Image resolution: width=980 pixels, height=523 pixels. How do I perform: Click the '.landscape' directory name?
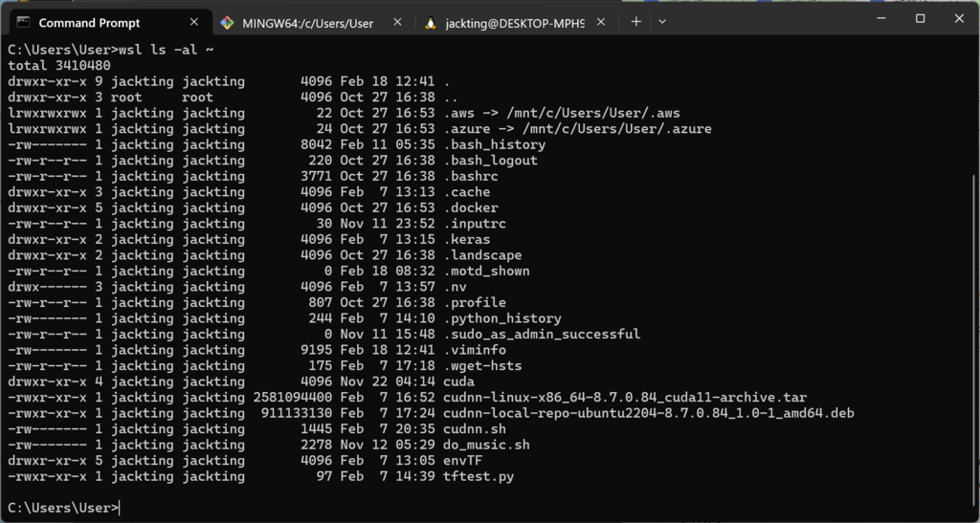click(x=482, y=254)
